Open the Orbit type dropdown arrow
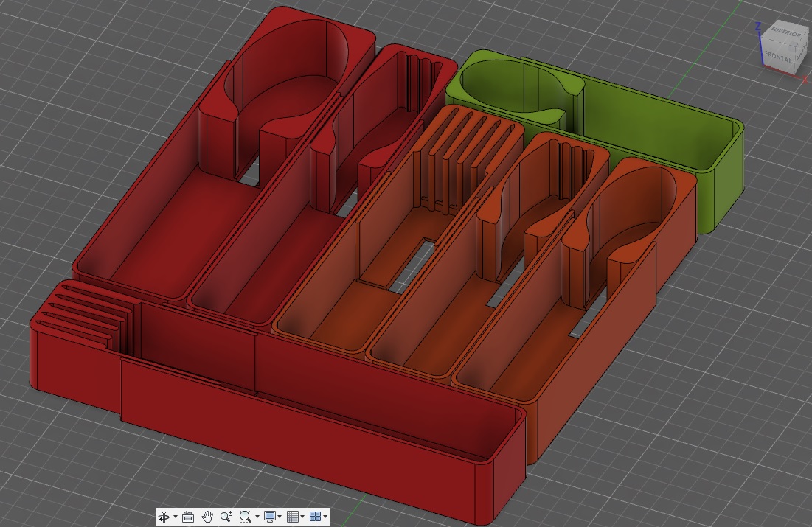This screenshot has width=812, height=527. pyautogui.click(x=175, y=517)
